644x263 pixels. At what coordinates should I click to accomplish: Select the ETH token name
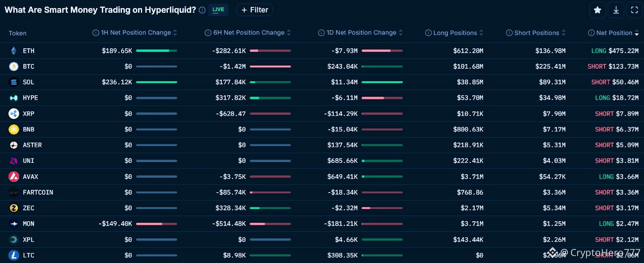click(x=29, y=51)
